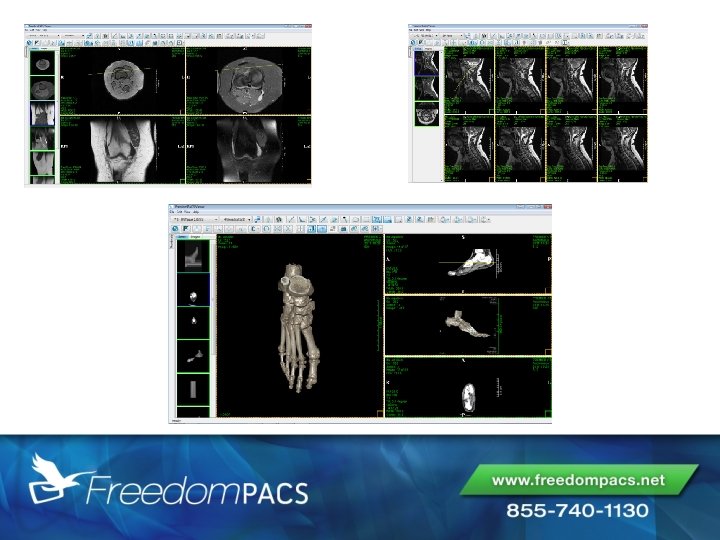Switch to Series tab in spine viewer
The image size is (720, 540).
(x=418, y=49)
